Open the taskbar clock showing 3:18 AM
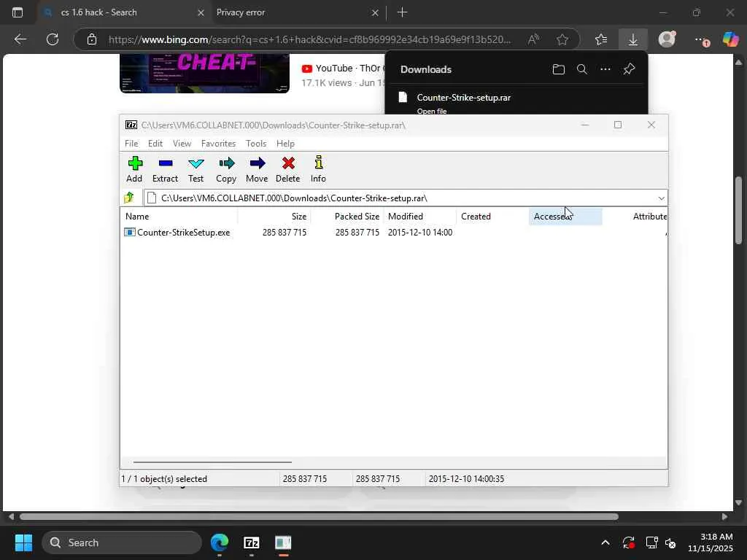 (711, 542)
